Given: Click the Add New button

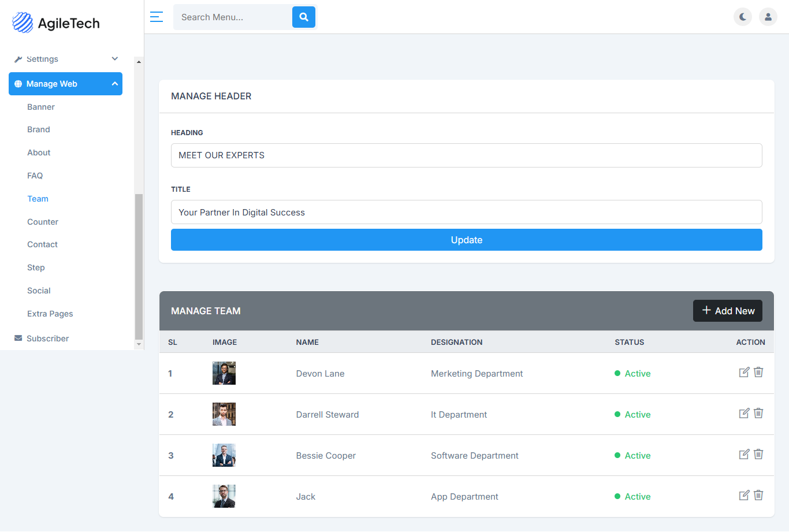Looking at the screenshot, I should (x=728, y=311).
